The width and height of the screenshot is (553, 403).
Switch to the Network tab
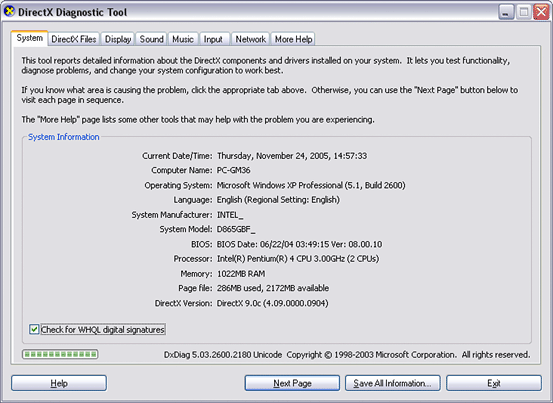pos(250,39)
